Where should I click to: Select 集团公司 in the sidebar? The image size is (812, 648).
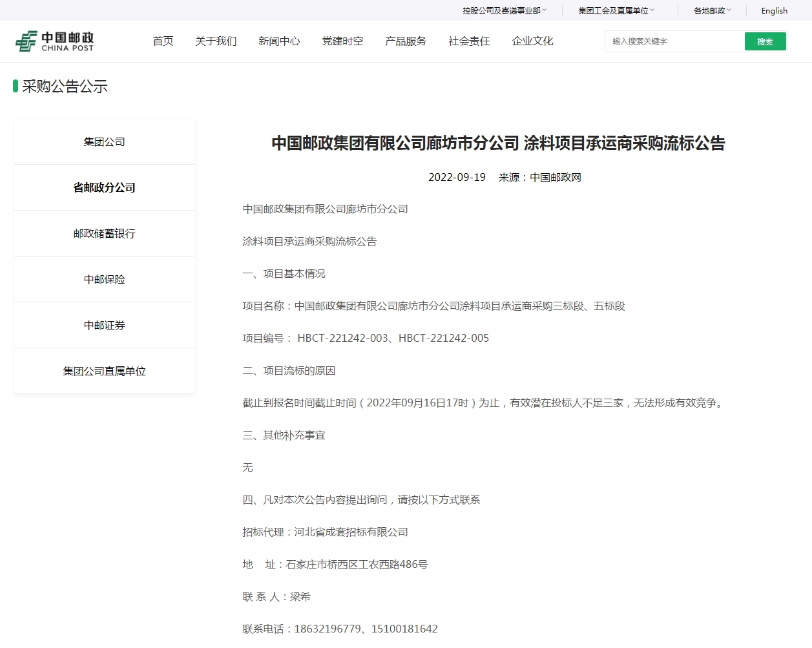105,141
